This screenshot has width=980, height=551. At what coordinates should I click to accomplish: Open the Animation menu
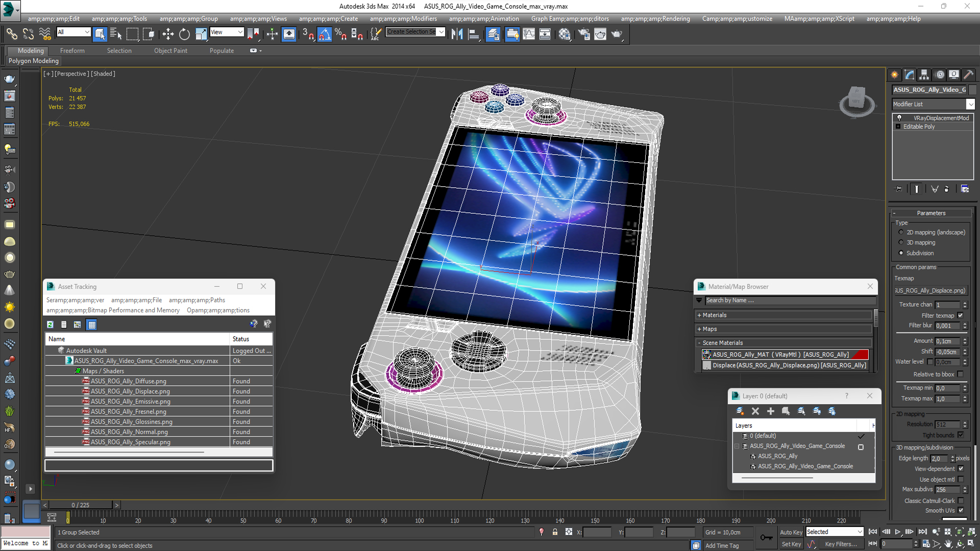coord(484,19)
